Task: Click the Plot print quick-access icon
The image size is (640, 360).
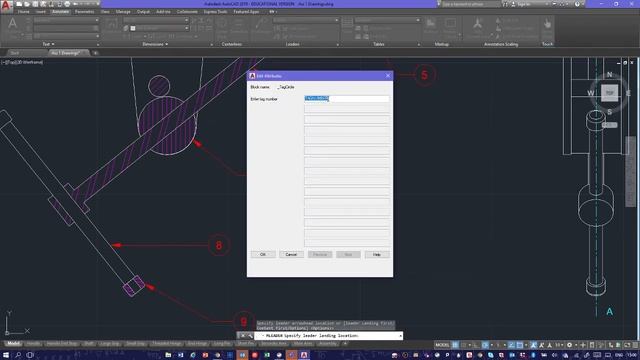Action: pyautogui.click(x=67, y=4)
